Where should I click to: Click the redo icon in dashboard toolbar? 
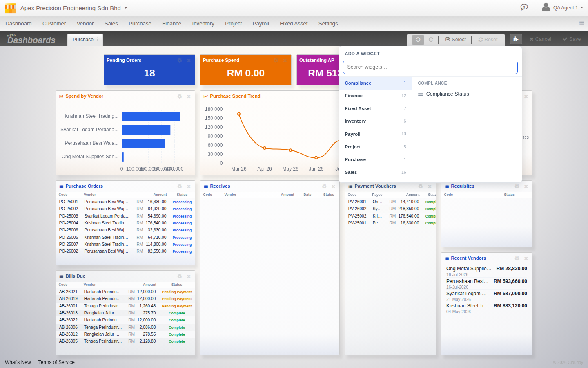(431, 40)
